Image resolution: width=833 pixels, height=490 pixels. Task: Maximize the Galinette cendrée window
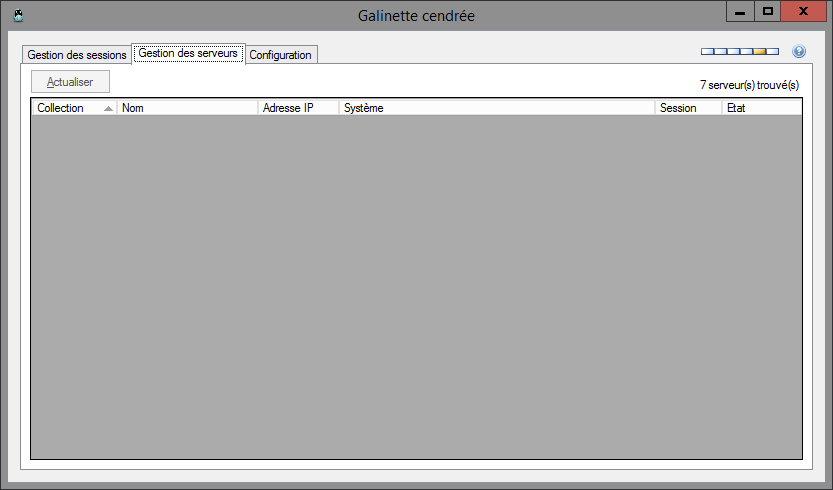point(768,12)
